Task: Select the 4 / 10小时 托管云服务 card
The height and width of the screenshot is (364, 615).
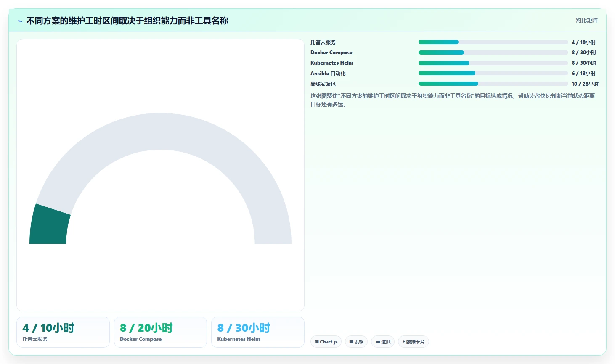Action: [x=63, y=332]
